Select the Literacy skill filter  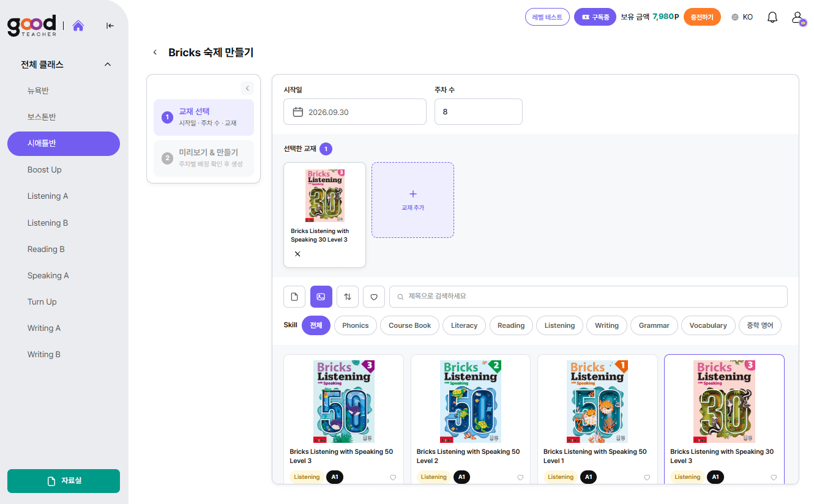(465, 325)
